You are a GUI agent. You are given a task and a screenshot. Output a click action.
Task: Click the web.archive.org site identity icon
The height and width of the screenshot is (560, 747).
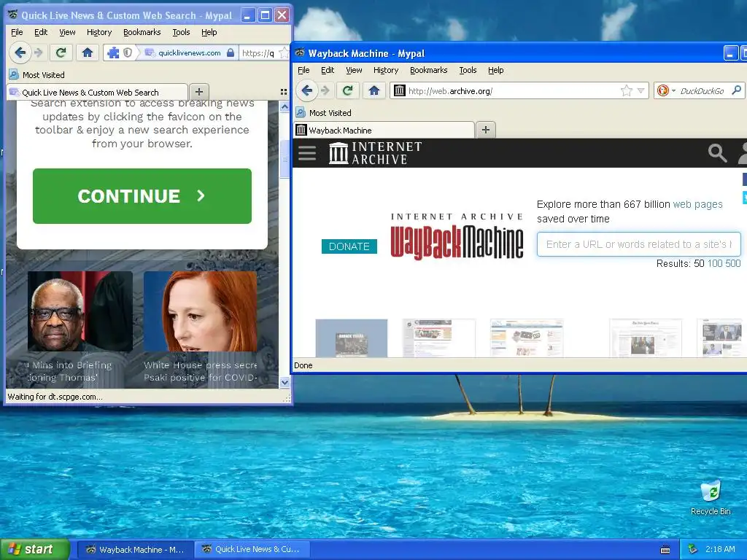coord(399,90)
